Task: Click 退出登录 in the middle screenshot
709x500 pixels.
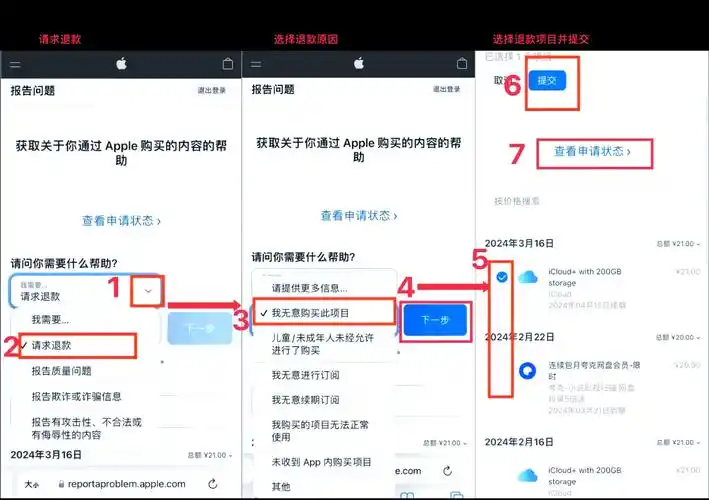Action: [446, 89]
